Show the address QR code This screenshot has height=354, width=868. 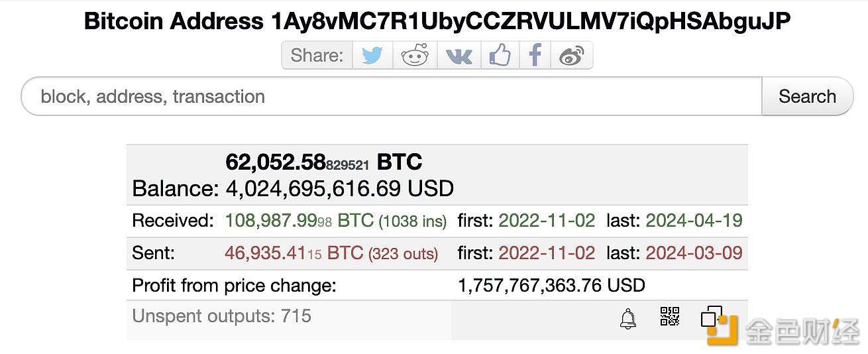[670, 316]
